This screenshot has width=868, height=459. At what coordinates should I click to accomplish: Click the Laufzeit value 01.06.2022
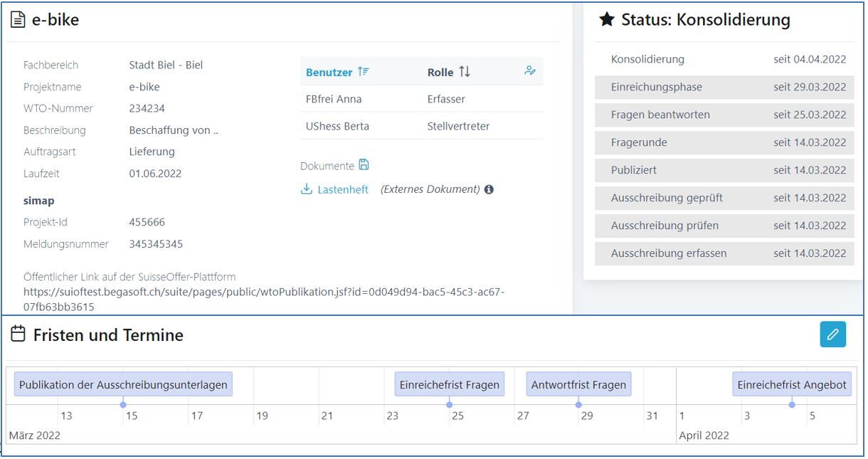(155, 174)
